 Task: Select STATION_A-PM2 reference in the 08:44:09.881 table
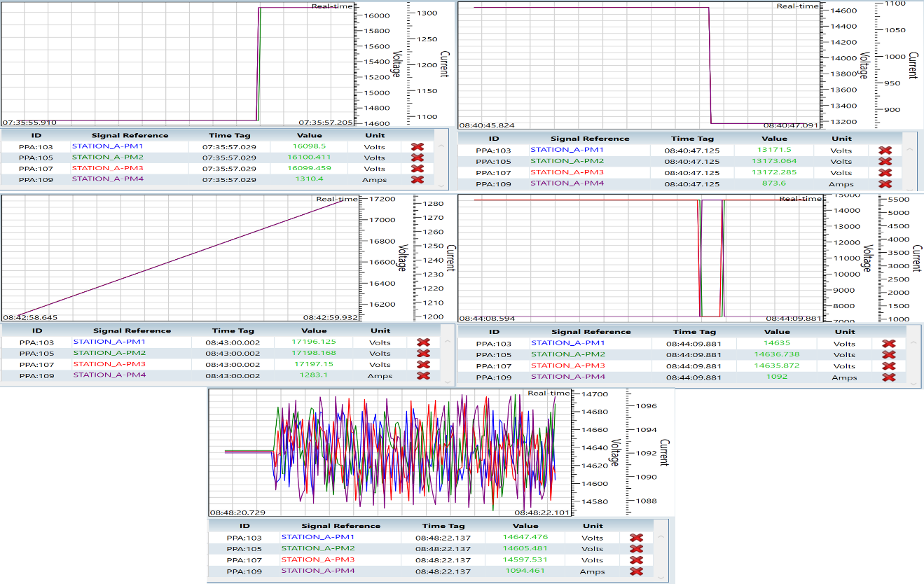pos(567,355)
